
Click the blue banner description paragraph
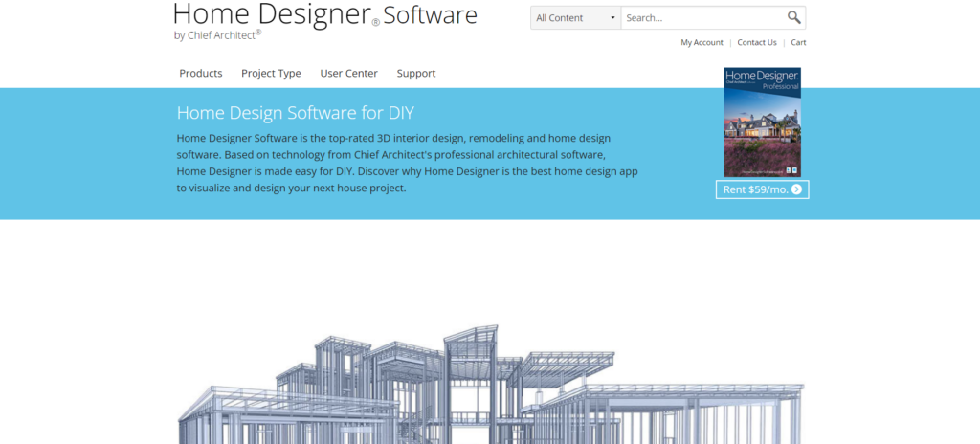point(407,164)
